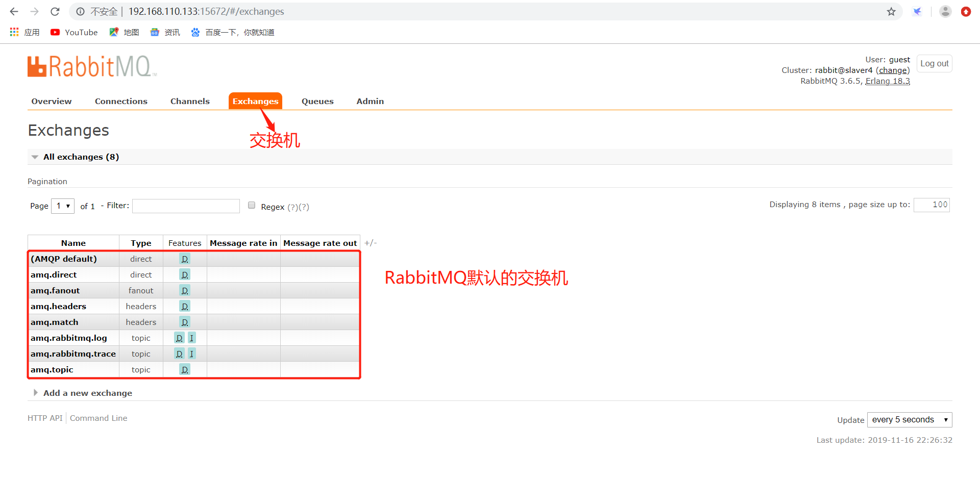
Task: Open the Page number selector
Action: point(62,206)
